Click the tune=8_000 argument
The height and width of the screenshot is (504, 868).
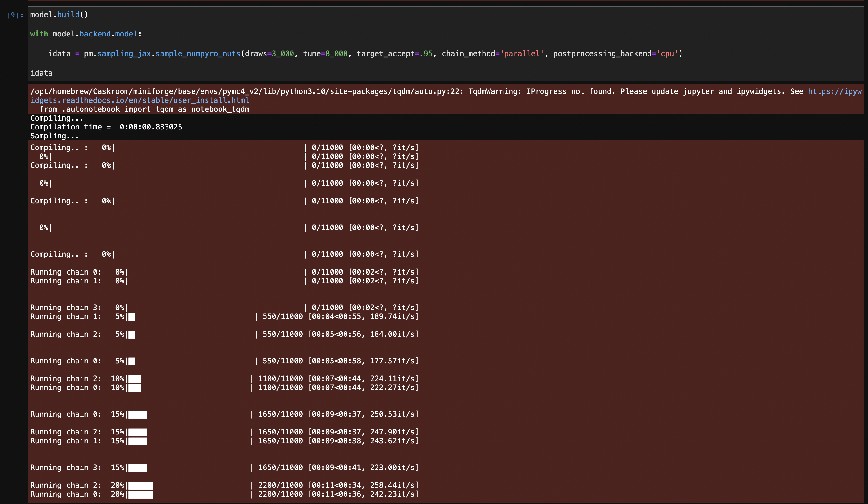325,53
